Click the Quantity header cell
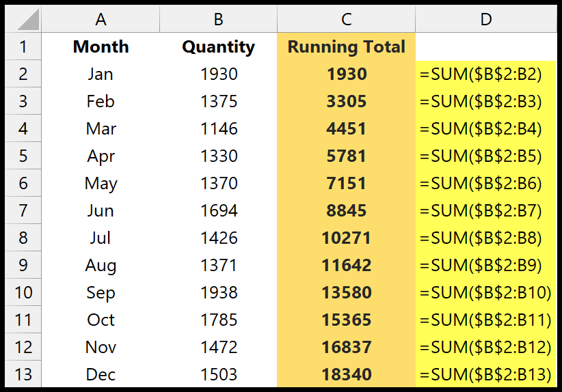 218,46
